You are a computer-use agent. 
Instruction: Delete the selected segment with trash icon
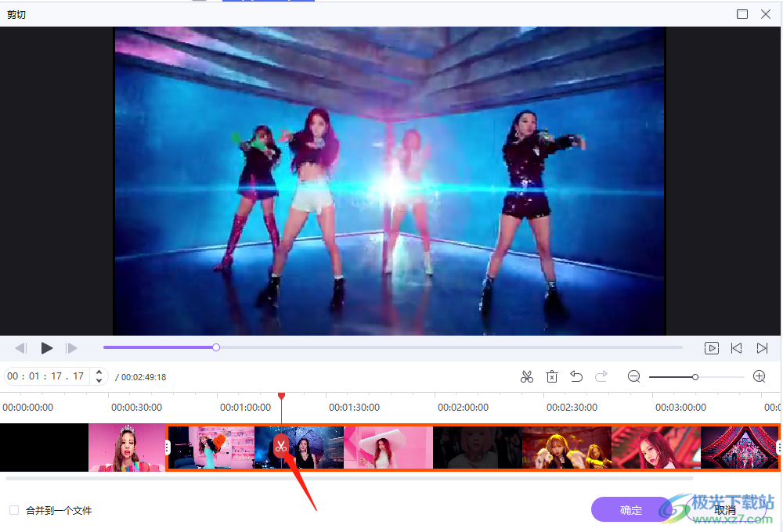click(552, 376)
